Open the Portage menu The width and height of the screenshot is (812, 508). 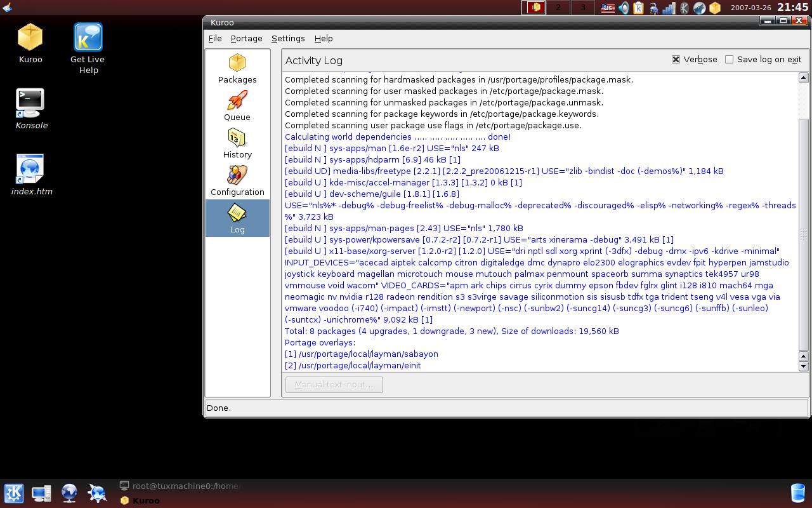[247, 39]
